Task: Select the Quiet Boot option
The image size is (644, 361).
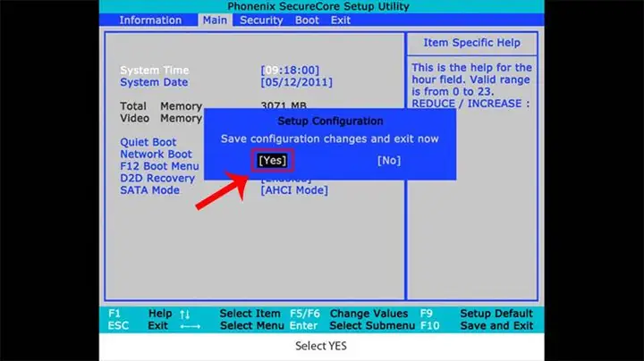Action: coord(148,142)
